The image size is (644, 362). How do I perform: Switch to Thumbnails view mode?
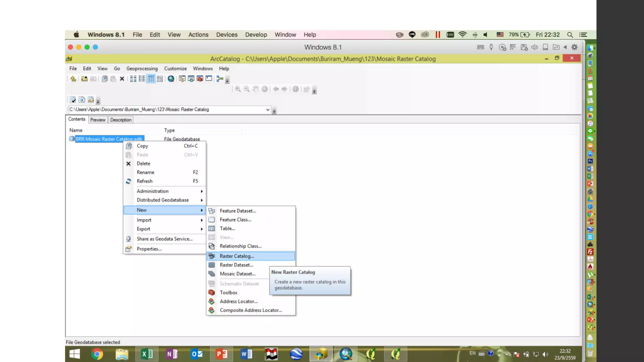pyautogui.click(x=160, y=79)
